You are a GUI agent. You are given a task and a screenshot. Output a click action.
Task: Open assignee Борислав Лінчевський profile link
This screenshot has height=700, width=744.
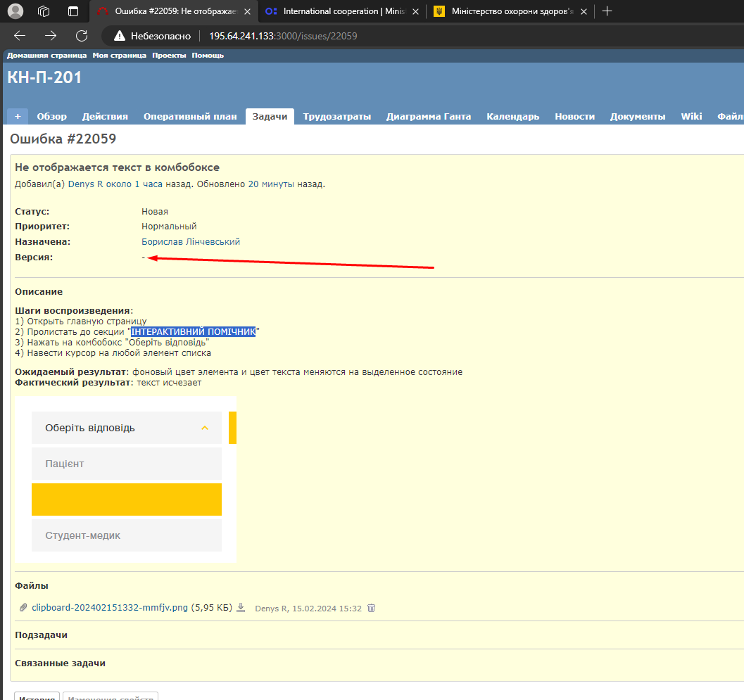pos(191,242)
